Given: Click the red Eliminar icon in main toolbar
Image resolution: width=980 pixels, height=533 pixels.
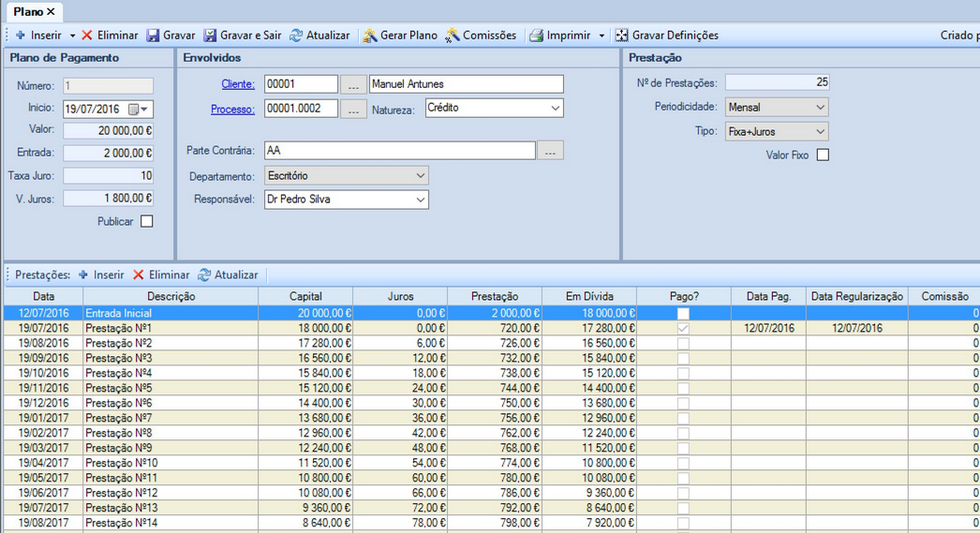Looking at the screenshot, I should point(87,36).
